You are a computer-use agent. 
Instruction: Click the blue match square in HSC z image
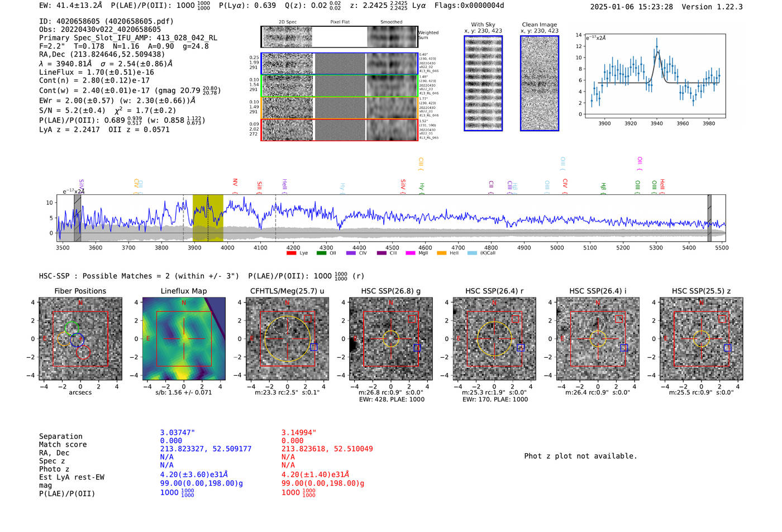point(727,348)
